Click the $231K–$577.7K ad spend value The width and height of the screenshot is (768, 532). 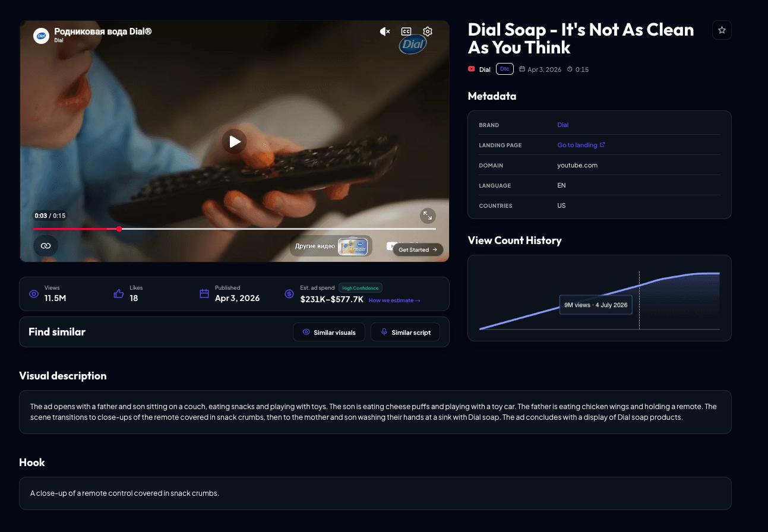pos(332,299)
